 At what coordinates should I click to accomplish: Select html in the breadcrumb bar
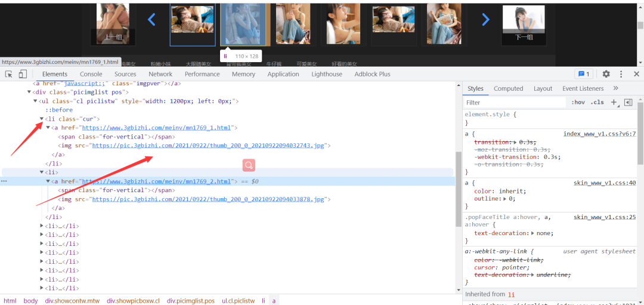point(10,301)
